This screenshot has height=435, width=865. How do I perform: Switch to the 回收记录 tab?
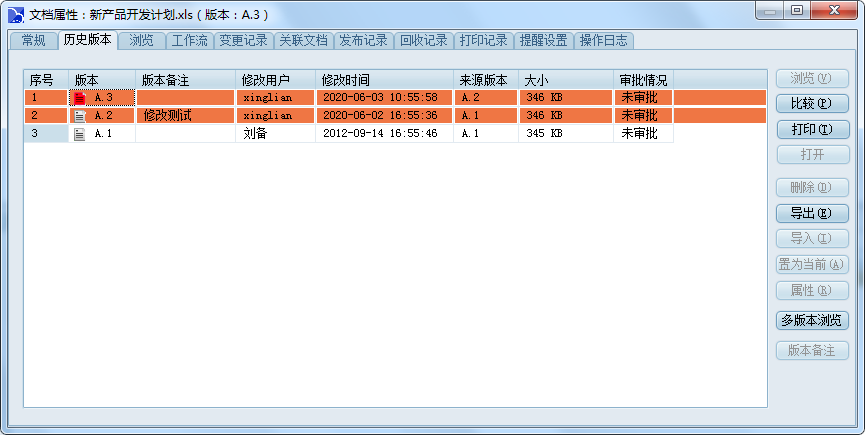click(423, 40)
